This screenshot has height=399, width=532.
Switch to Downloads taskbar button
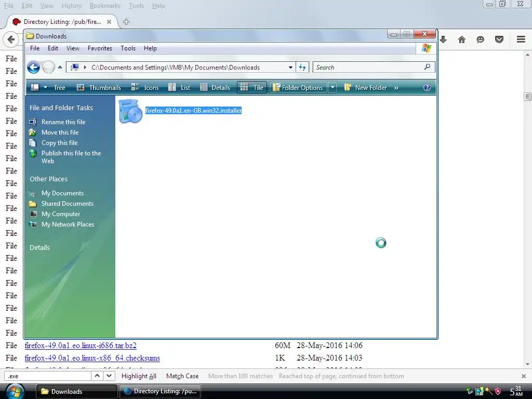pos(76,391)
